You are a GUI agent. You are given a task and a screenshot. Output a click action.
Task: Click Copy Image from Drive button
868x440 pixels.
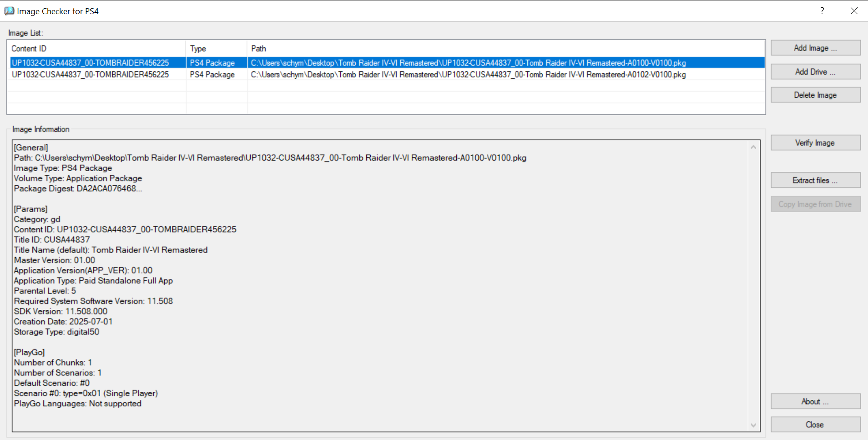(x=815, y=204)
